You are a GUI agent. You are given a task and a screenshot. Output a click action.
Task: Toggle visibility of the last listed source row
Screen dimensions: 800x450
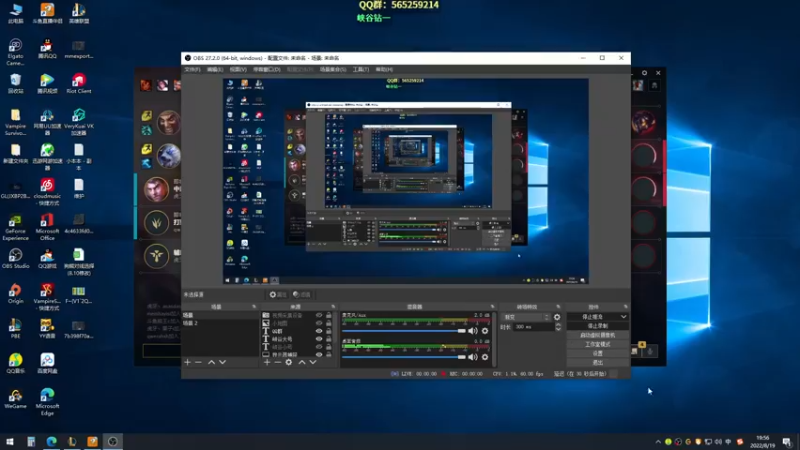(x=319, y=354)
